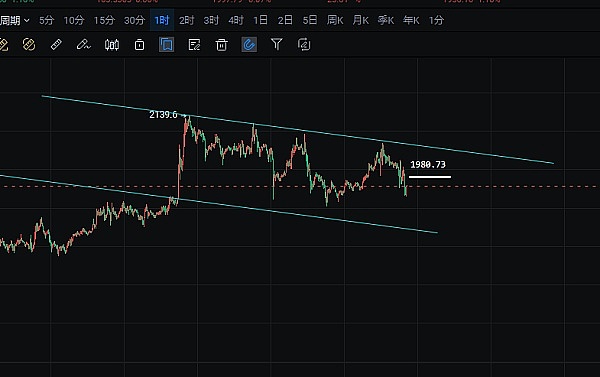Switch to the 5分 timeframe
Image resolution: width=600 pixels, height=377 pixels.
click(x=46, y=20)
